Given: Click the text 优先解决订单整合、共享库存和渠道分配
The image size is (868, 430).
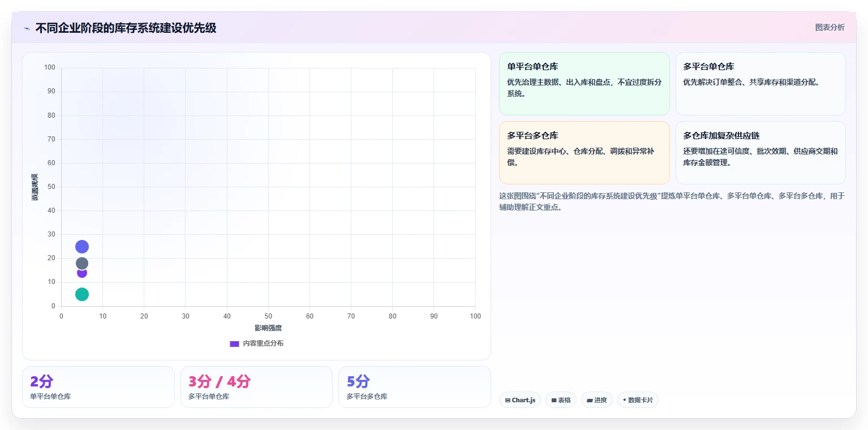Looking at the screenshot, I should click(751, 82).
